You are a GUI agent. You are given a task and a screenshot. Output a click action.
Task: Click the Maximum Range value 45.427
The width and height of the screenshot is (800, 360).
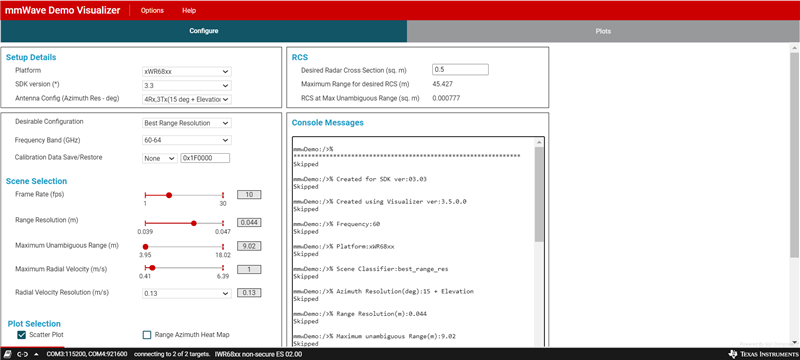(442, 84)
